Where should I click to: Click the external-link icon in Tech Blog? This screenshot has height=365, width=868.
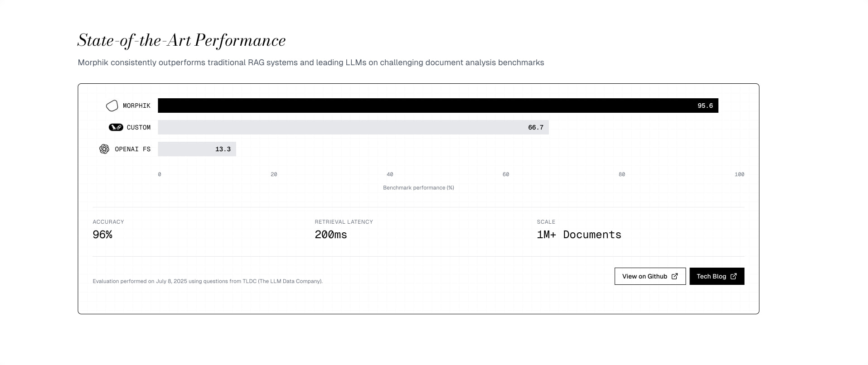(x=733, y=276)
